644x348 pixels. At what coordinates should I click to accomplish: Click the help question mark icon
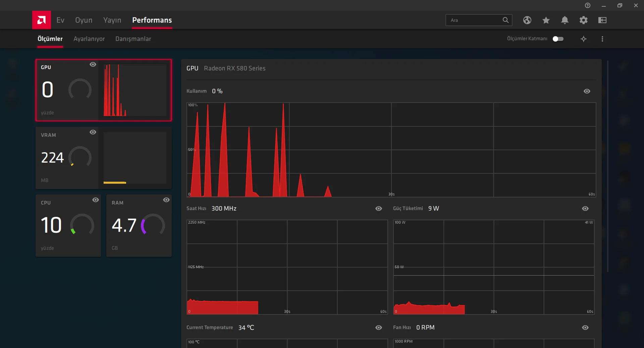[x=588, y=5]
